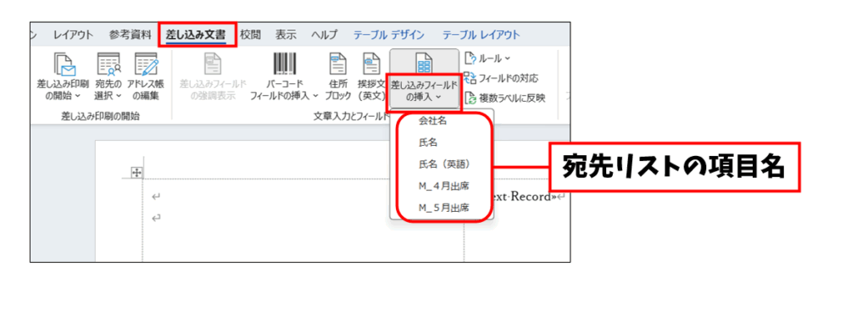Expand the ルール dropdown
This screenshot has height=317, width=868.
[487, 58]
